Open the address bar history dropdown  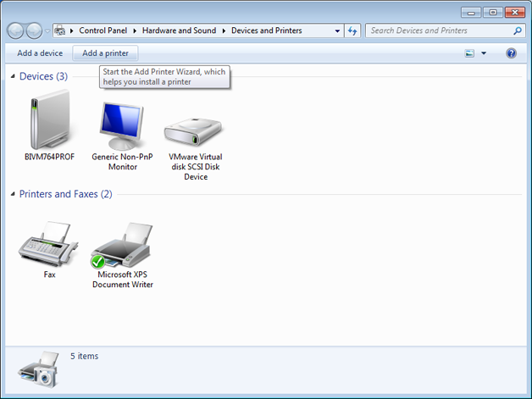coord(337,30)
